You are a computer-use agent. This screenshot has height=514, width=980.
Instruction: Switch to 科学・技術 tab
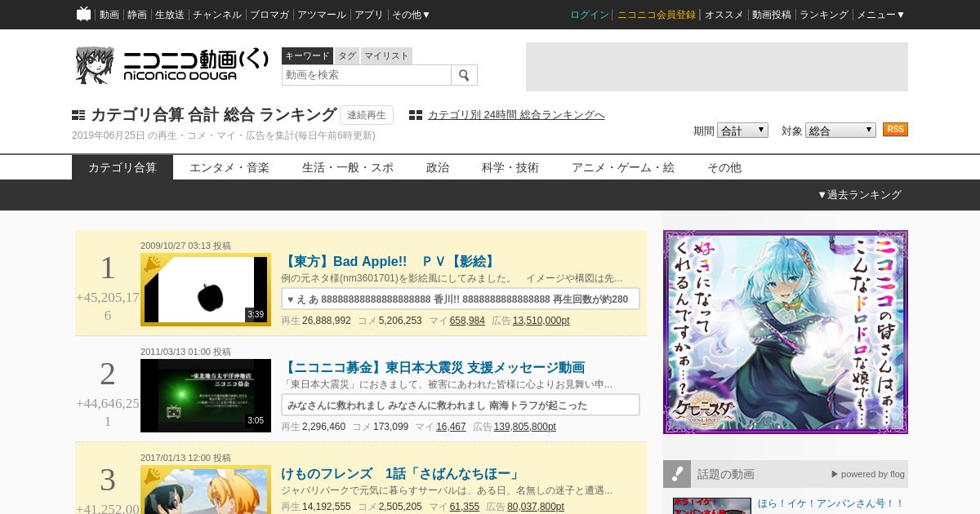pyautogui.click(x=510, y=167)
